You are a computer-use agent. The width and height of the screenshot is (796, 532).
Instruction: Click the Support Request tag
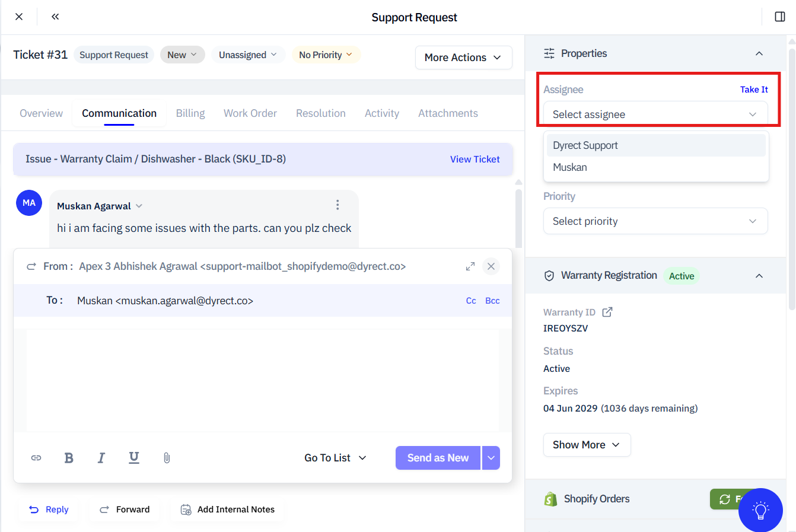pos(114,55)
